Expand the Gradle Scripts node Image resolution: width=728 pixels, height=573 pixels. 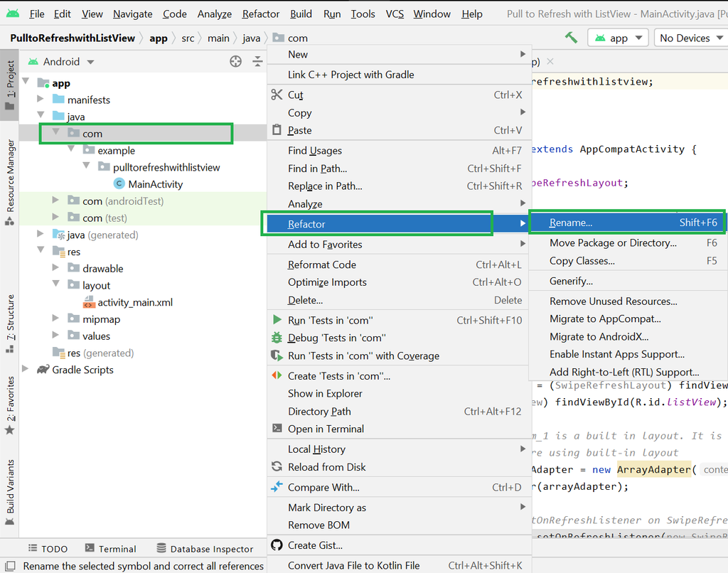pyautogui.click(x=26, y=370)
